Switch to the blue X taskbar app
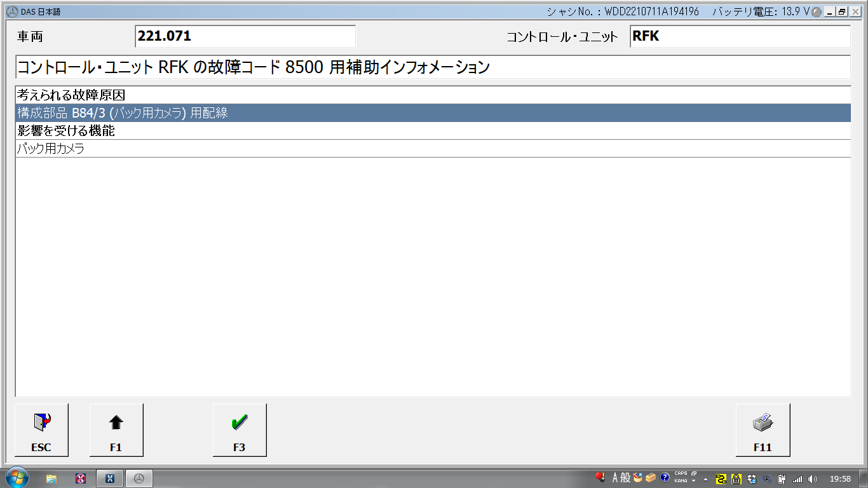 pos(109,478)
